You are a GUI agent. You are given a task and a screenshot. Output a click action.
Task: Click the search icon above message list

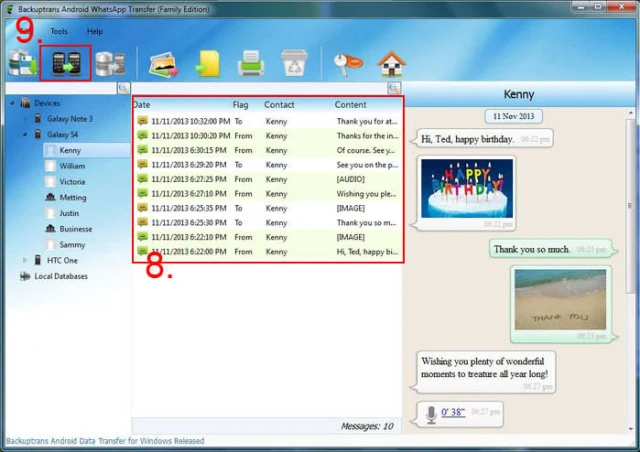pos(394,88)
